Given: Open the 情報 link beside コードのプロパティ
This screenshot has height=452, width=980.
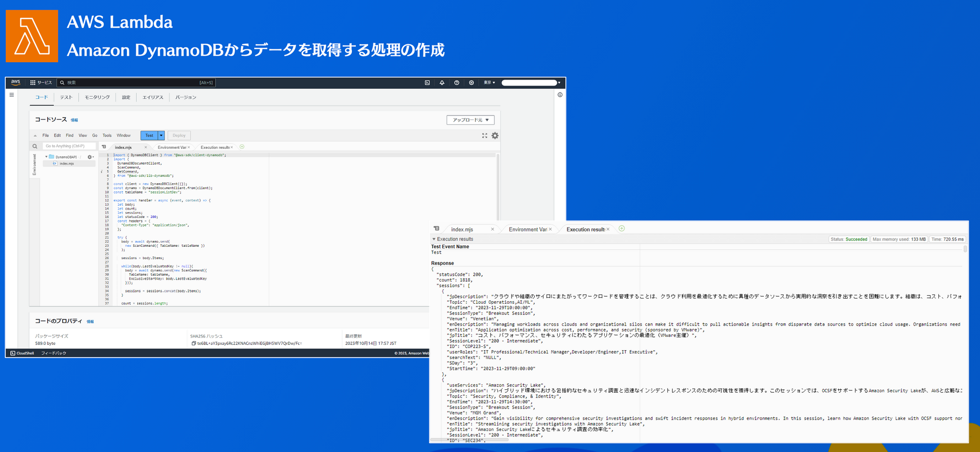Looking at the screenshot, I should (90, 322).
